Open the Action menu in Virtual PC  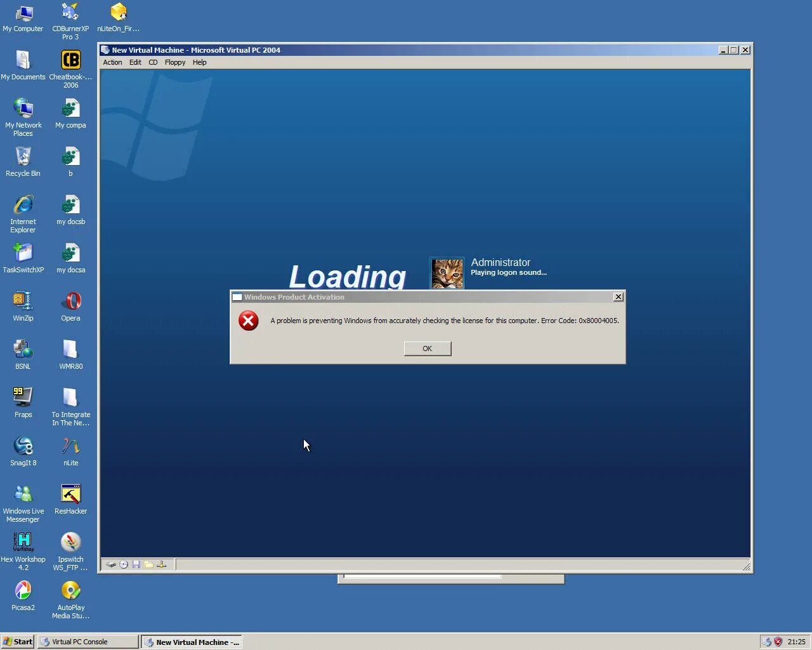(x=112, y=62)
